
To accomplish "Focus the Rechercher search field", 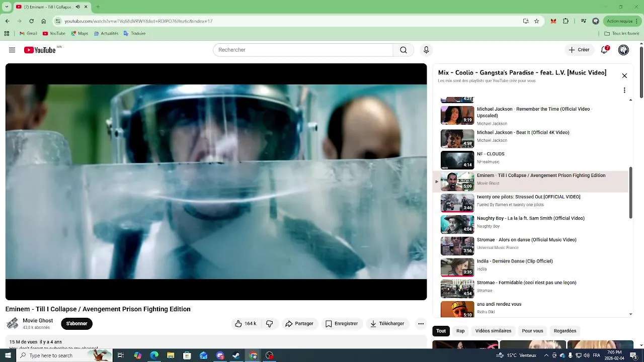I will (303, 50).
